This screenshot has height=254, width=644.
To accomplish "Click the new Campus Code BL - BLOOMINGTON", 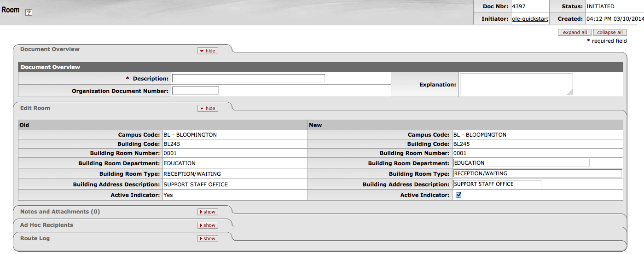I will tap(480, 135).
